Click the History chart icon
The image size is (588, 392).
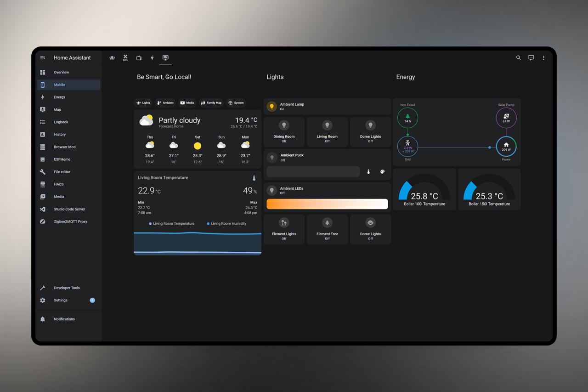[43, 134]
